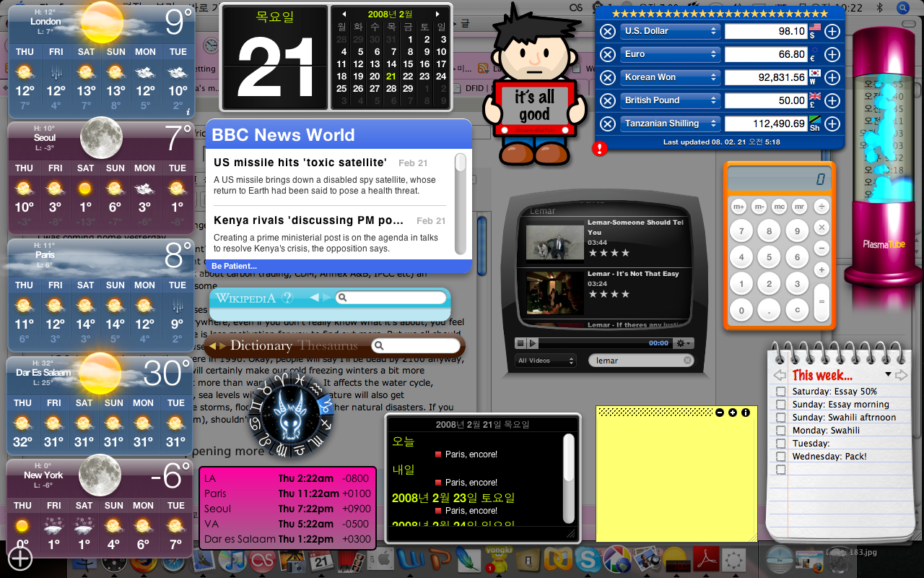924x578 pixels.
Task: Go to next month in the calendar widget
Action: click(437, 14)
